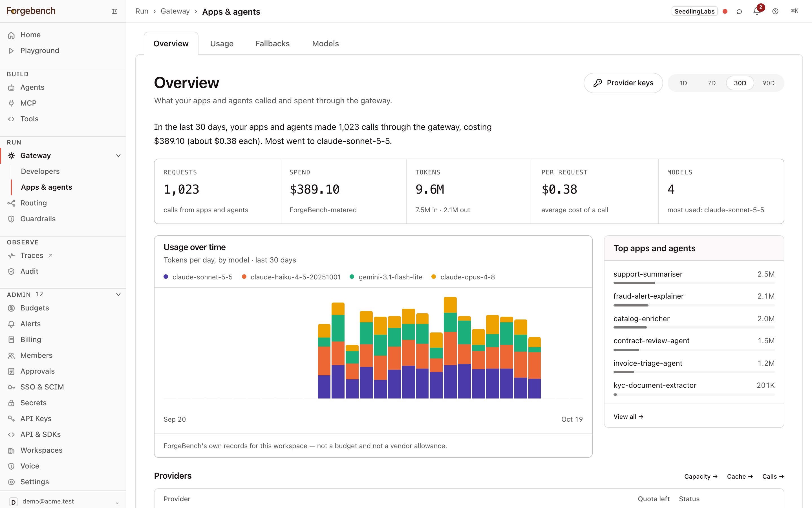Go to Gateway in the breadcrumb
The image size is (812, 508).
coord(175,11)
